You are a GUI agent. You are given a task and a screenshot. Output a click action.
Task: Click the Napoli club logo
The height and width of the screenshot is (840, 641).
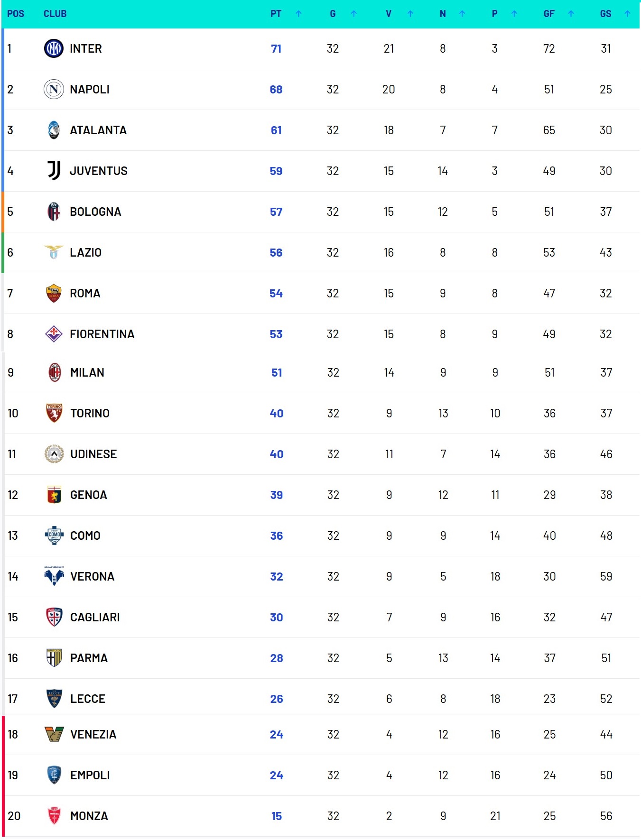54,89
